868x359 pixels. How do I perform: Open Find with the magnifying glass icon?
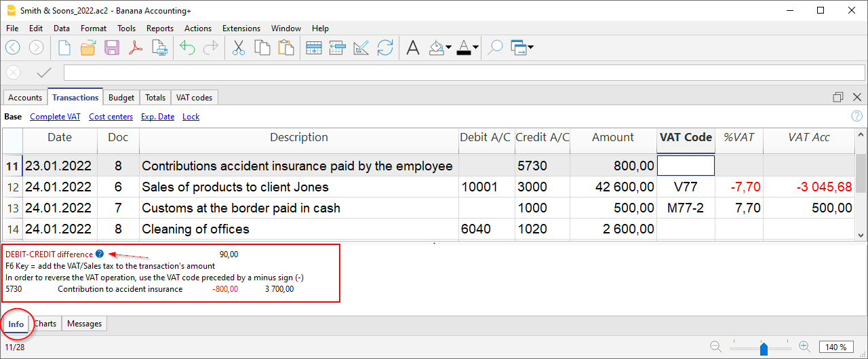point(495,48)
